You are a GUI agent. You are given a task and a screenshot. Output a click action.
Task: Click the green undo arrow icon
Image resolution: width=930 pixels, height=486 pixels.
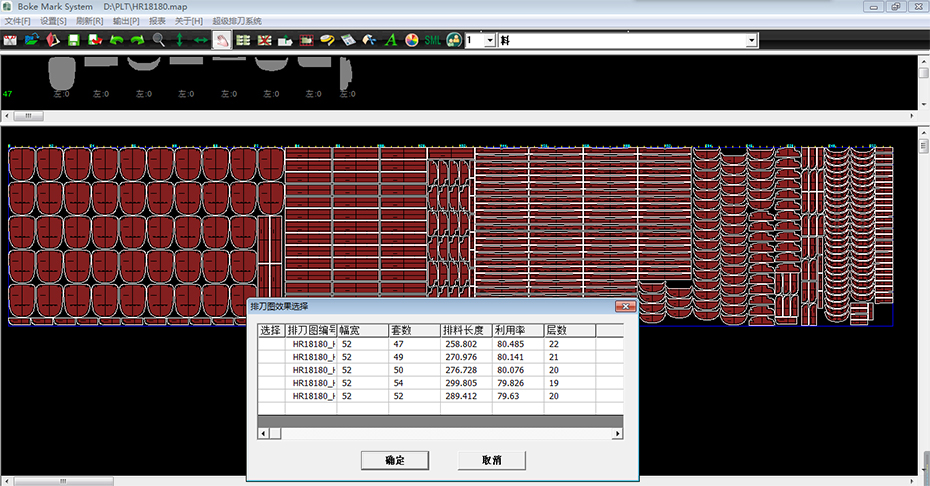point(116,40)
